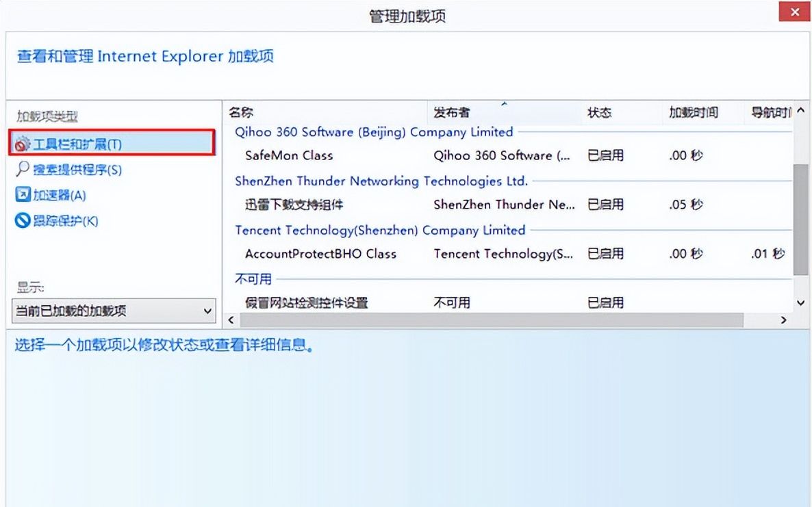Select the gear icon for toolbars and extensions
The image size is (812, 507).
(x=21, y=144)
